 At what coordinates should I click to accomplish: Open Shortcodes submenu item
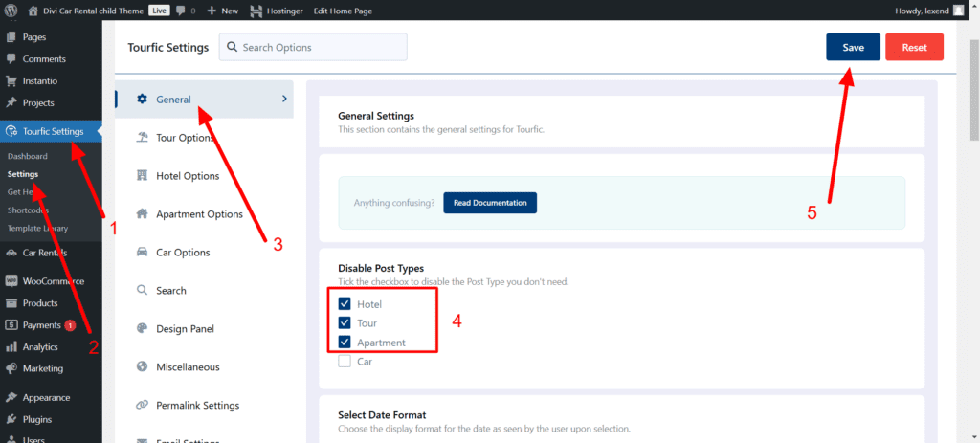(x=28, y=210)
